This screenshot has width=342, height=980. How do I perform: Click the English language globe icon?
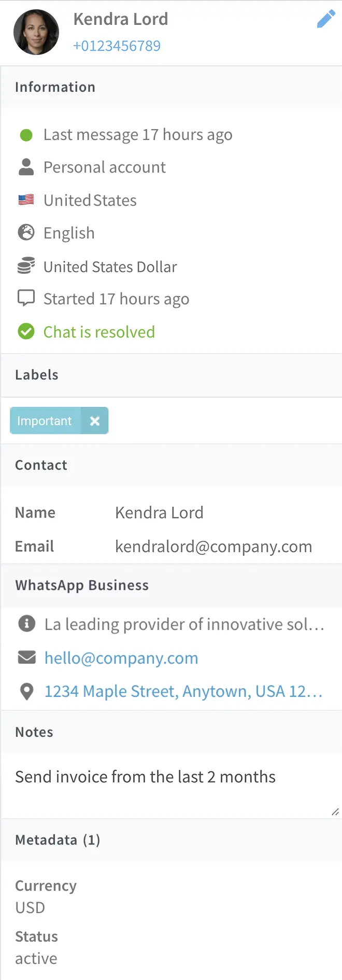point(26,232)
